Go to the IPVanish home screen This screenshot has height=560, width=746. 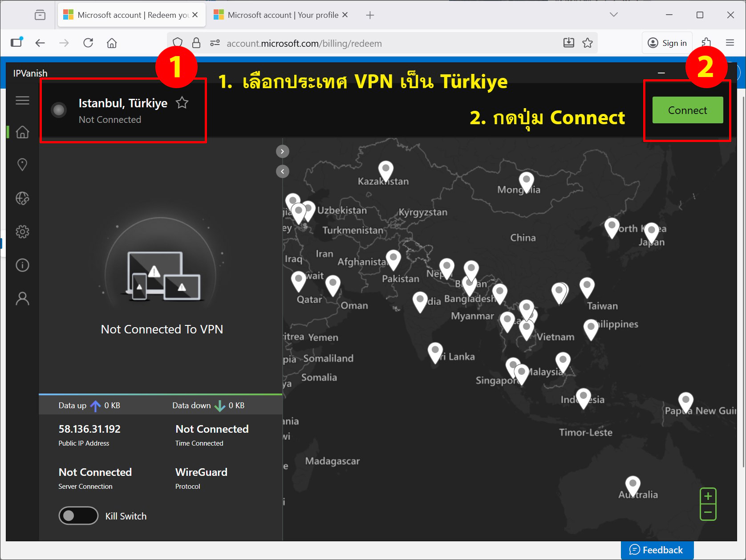[22, 132]
